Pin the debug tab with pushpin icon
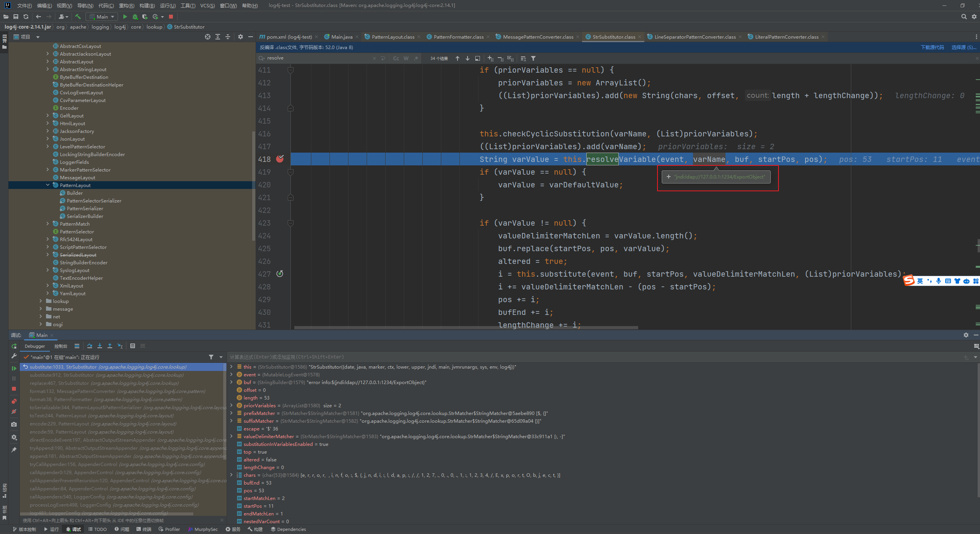 (x=14, y=450)
